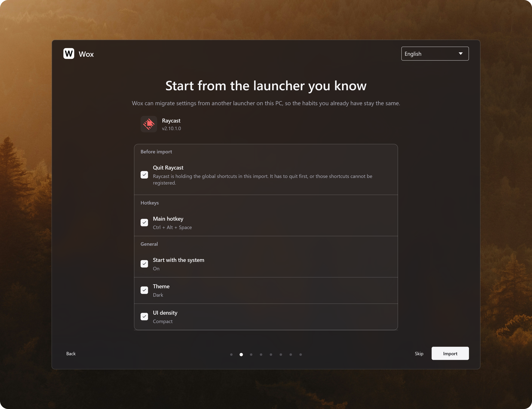Click the 'v2.10.1.0' version text
The width and height of the screenshot is (532, 409).
tap(171, 128)
